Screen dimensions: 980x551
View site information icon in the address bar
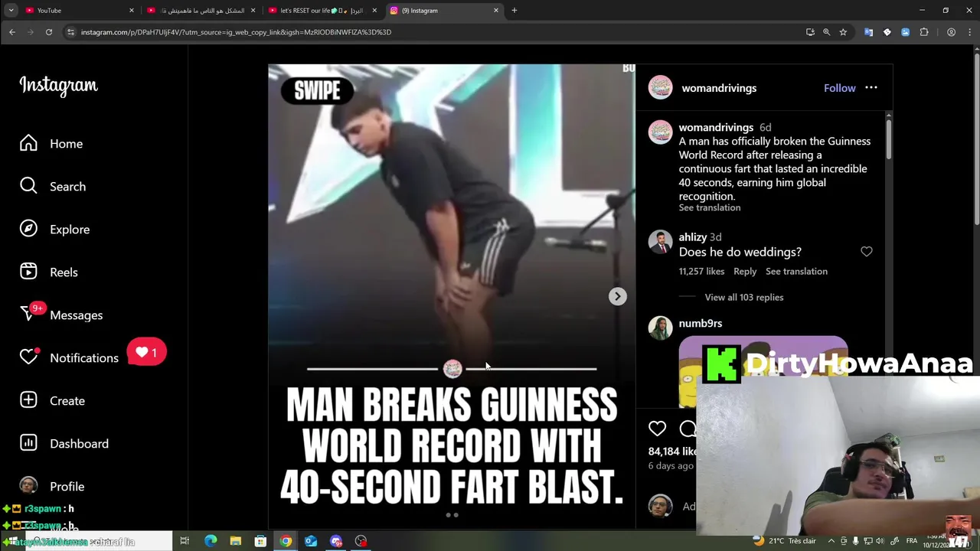[70, 32]
